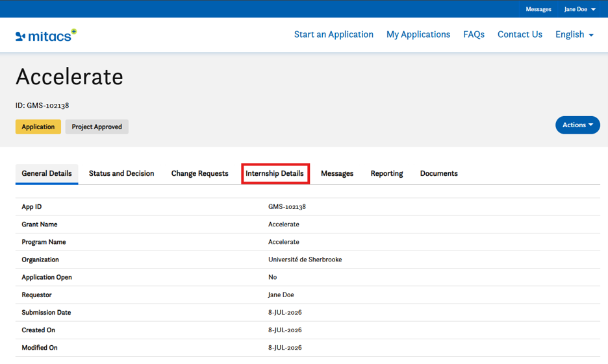
Task: Click the Université de Sherbrooke value
Action: (x=305, y=260)
